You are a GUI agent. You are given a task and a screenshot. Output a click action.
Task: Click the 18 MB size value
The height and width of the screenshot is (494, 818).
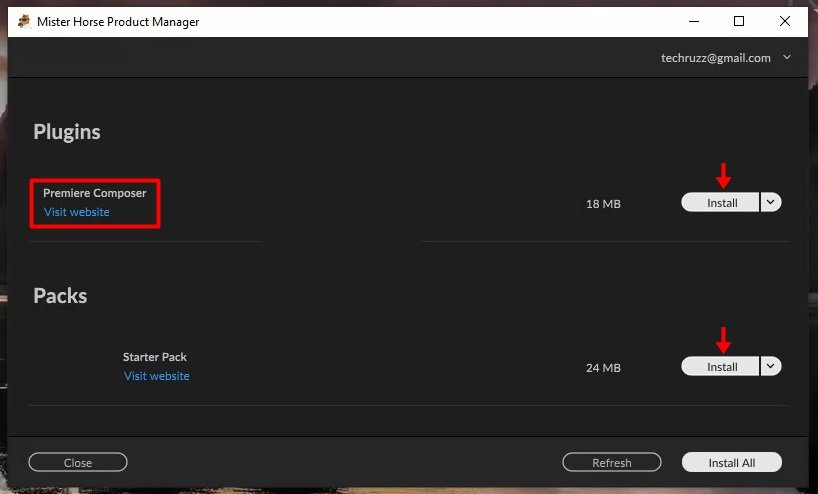point(603,204)
